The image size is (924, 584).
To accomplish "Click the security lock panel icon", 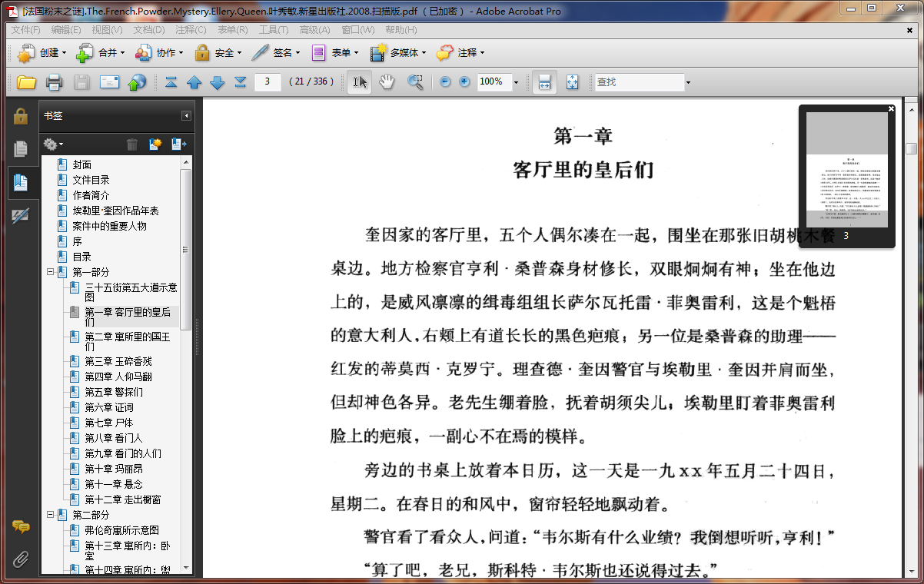I will 21,116.
